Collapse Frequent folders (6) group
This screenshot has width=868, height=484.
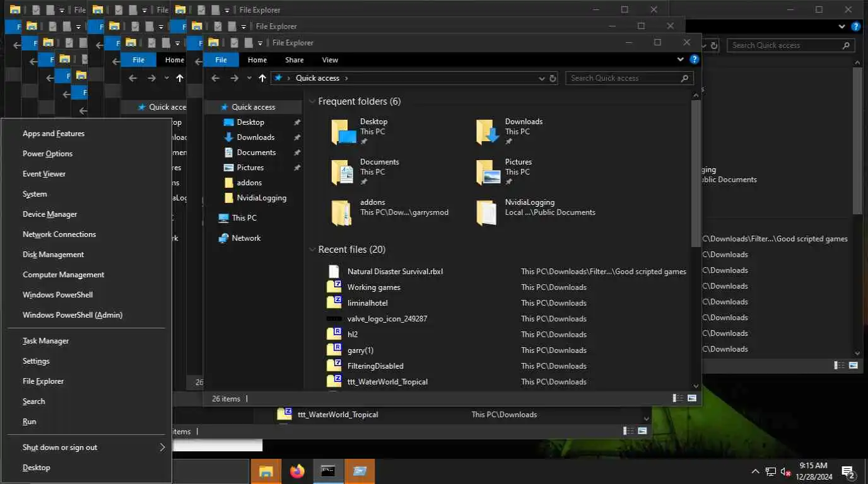[x=312, y=101]
